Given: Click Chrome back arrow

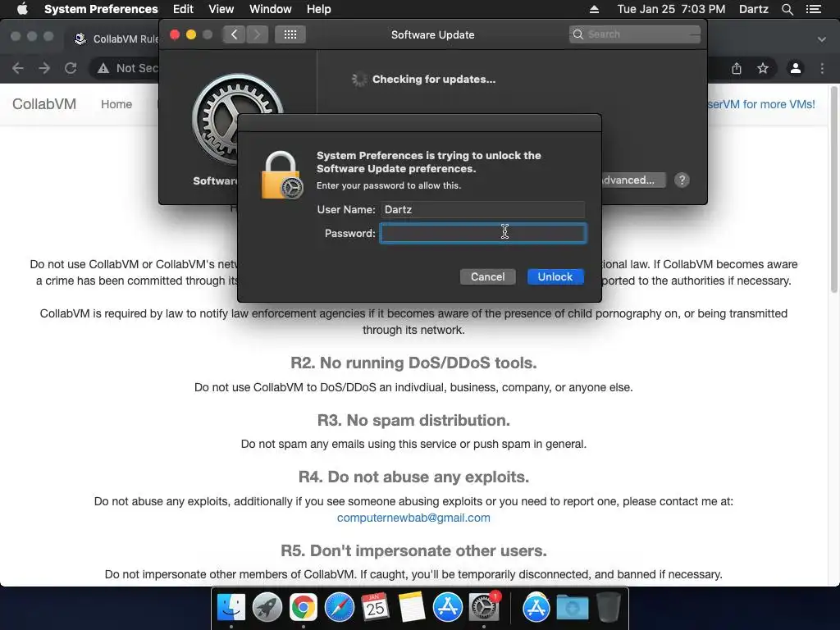Looking at the screenshot, I should [18, 68].
